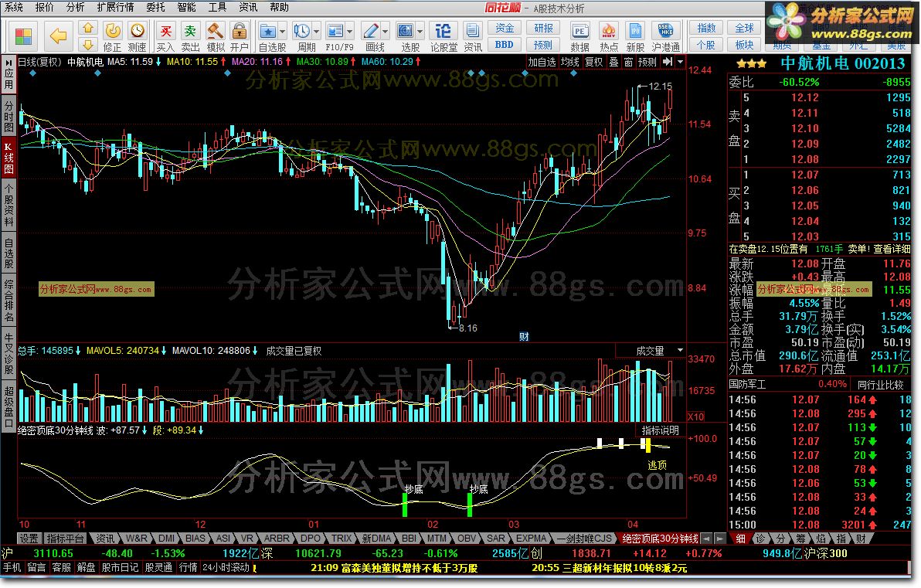Expand the 自选股 dropdown arrow

click(283, 32)
